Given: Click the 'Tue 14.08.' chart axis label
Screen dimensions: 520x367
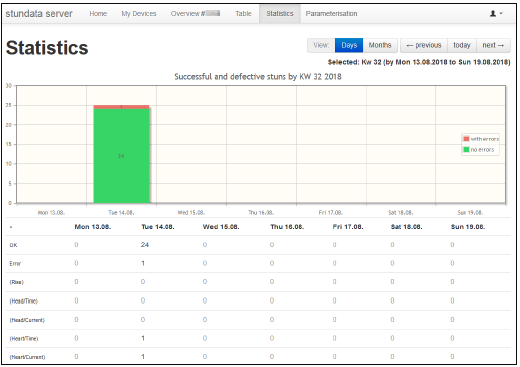Looking at the screenshot, I should [x=121, y=212].
